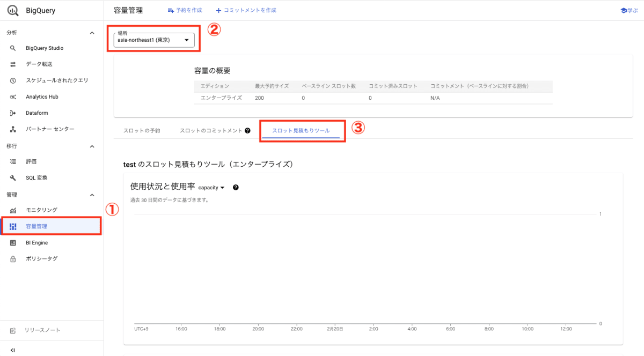Image resolution: width=644 pixels, height=356 pixels.
Task: Click the BigQuery Studio search icon
Action: 13,48
